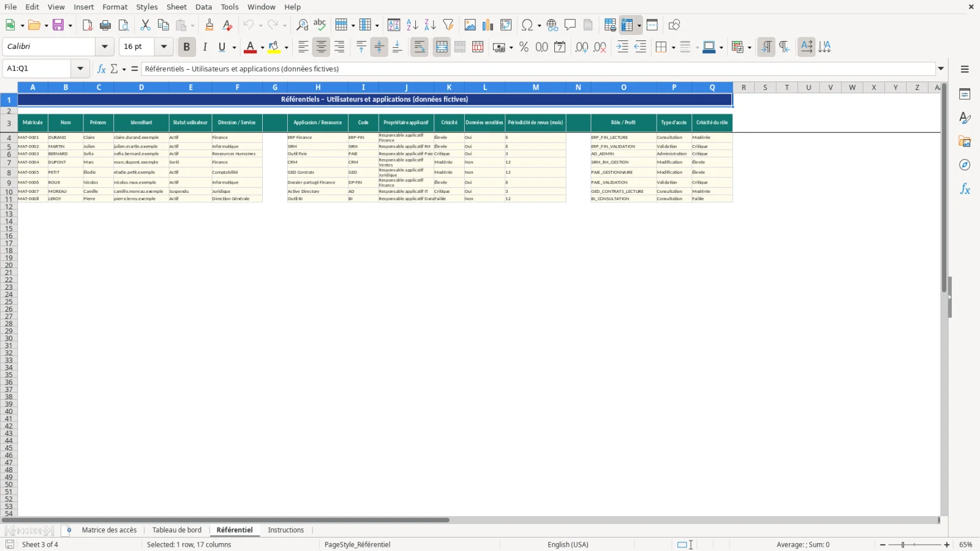Insert a comment
Image resolution: width=980 pixels, height=551 pixels.
coord(570,25)
